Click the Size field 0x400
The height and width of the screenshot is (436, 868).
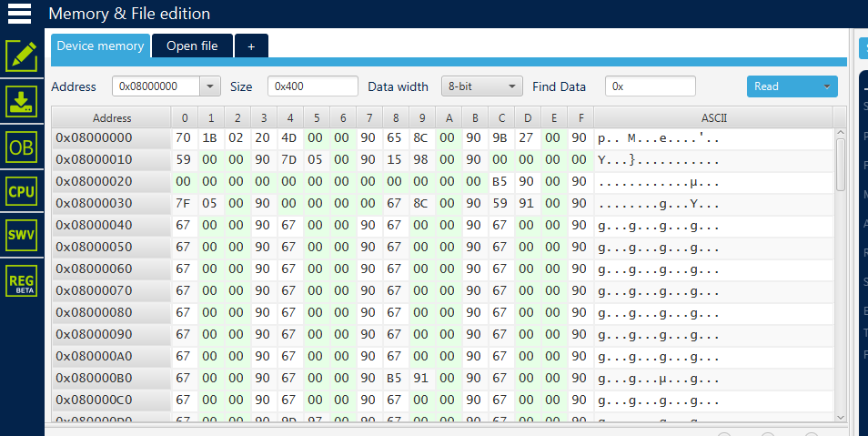tap(313, 86)
